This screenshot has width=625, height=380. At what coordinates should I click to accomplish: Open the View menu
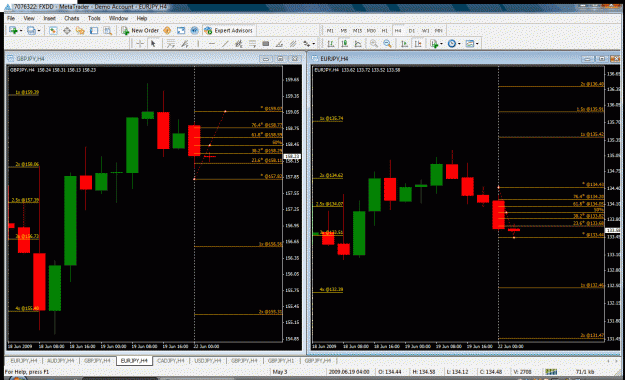pos(29,18)
